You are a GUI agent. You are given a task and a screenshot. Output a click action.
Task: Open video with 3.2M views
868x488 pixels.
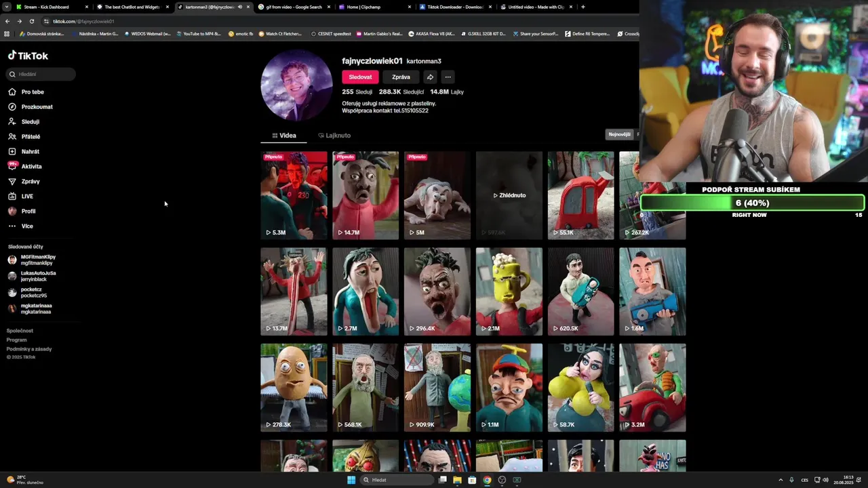[652, 388]
